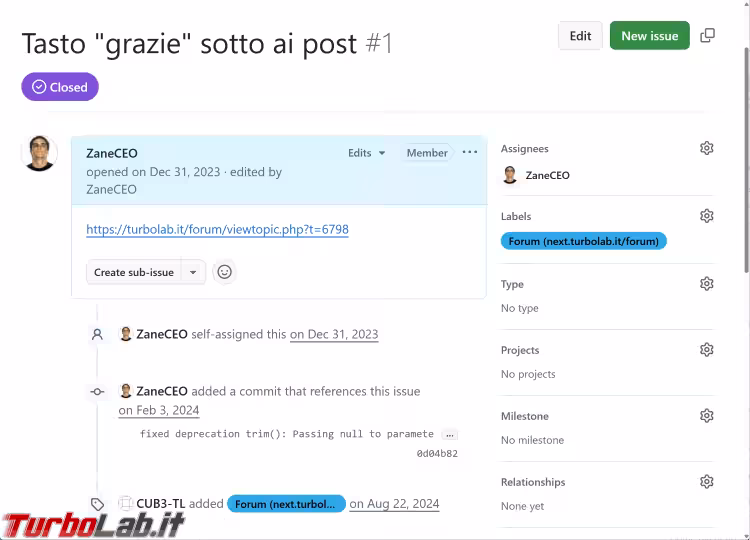Click CUB3-TL username in timeline
750x540 pixels.
(161, 504)
